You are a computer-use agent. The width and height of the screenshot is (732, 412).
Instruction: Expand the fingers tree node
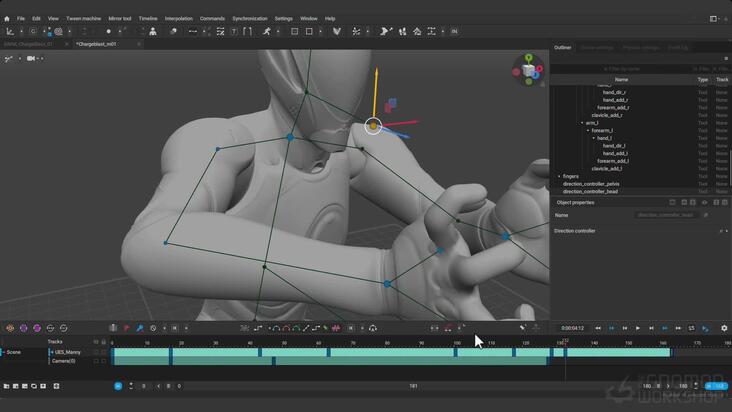(559, 176)
